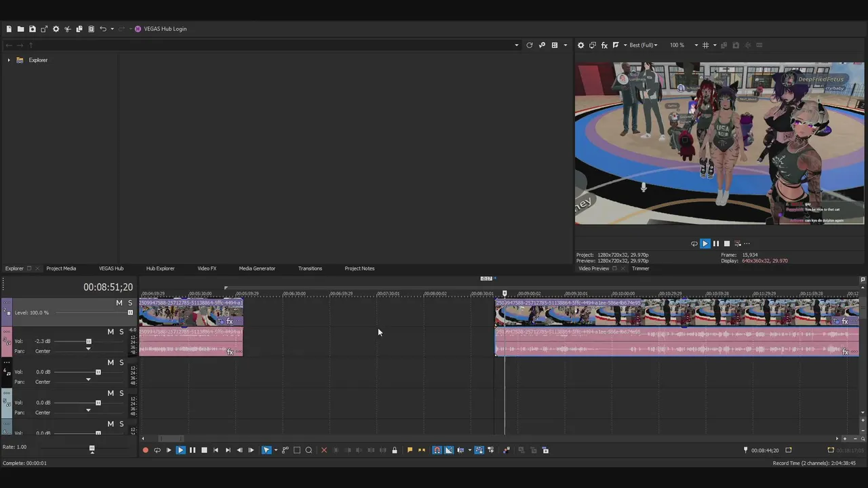Open Video Output FX in preview toolbar
868x488 pixels.
pos(604,45)
